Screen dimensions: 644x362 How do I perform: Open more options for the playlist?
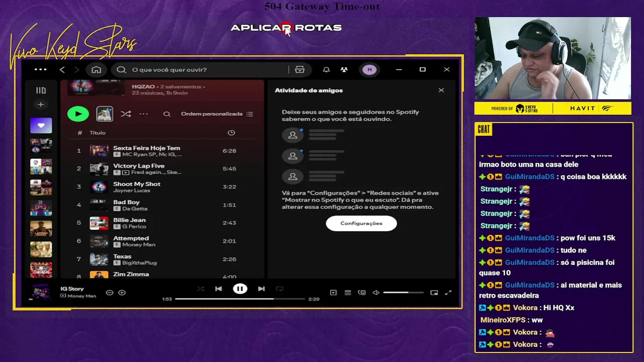pyautogui.click(x=144, y=114)
